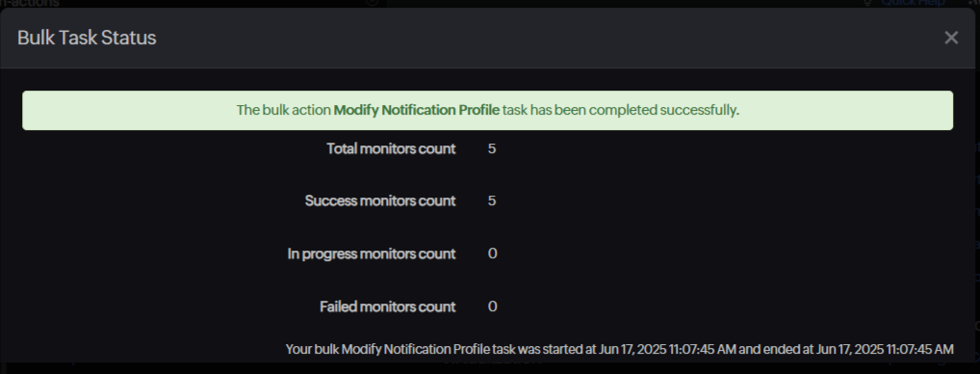Click the circular icon near actions heading
This screenshot has height=374, width=980.
point(372,2)
